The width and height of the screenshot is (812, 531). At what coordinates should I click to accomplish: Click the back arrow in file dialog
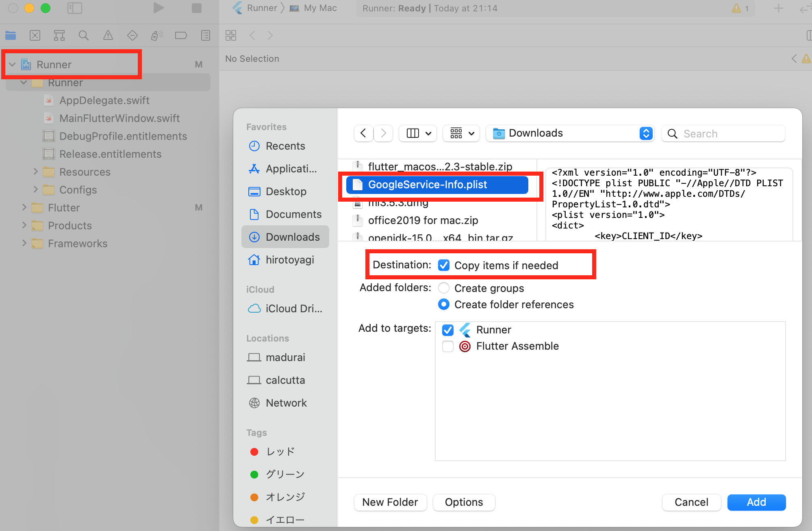[363, 133]
